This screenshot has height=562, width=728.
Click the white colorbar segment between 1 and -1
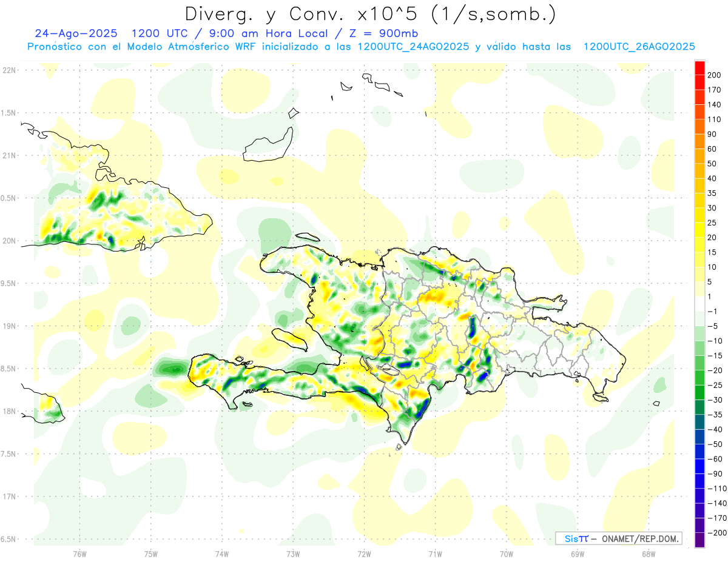699,304
